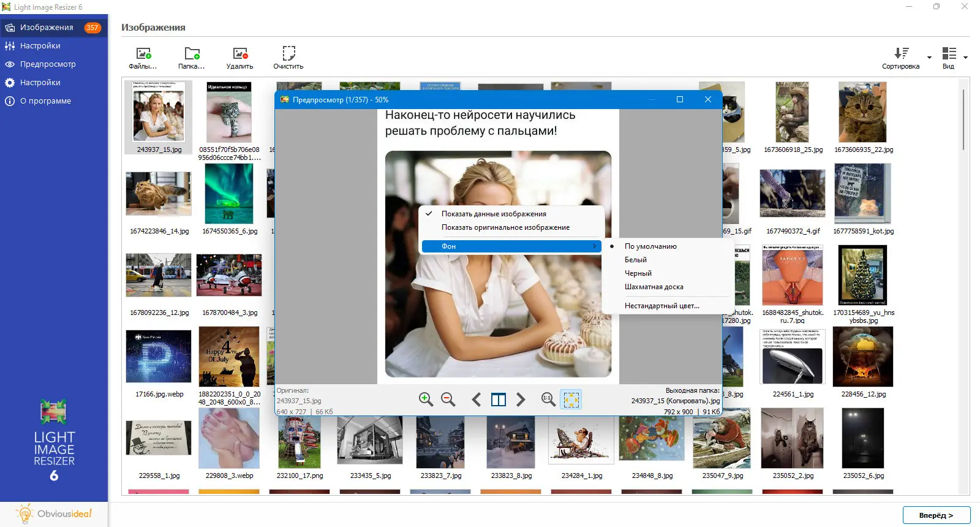
Task: Select the 1674550365_6.jpg aurora thumbnail
Action: pos(229,194)
